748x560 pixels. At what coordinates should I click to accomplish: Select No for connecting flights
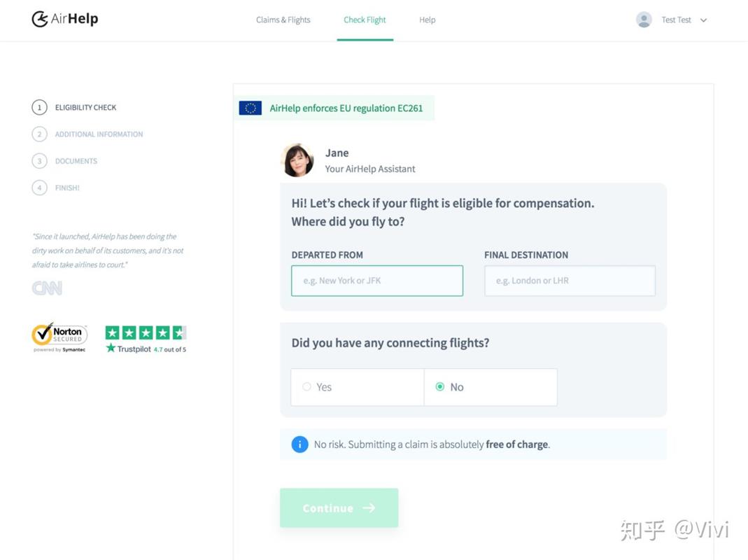click(x=440, y=387)
